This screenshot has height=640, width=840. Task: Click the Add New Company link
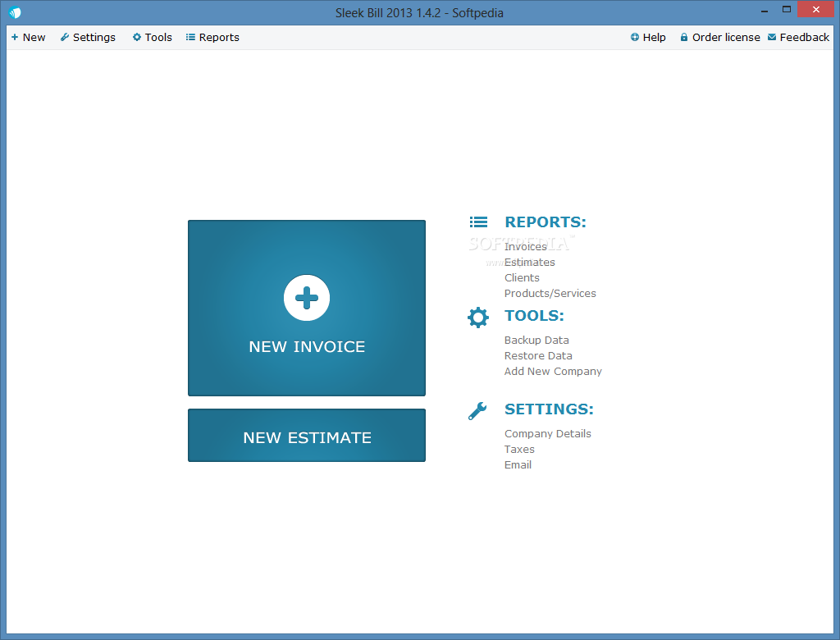553,371
